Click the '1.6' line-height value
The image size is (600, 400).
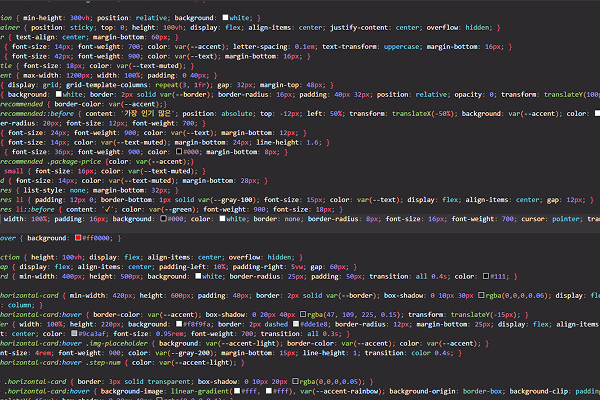point(312,142)
